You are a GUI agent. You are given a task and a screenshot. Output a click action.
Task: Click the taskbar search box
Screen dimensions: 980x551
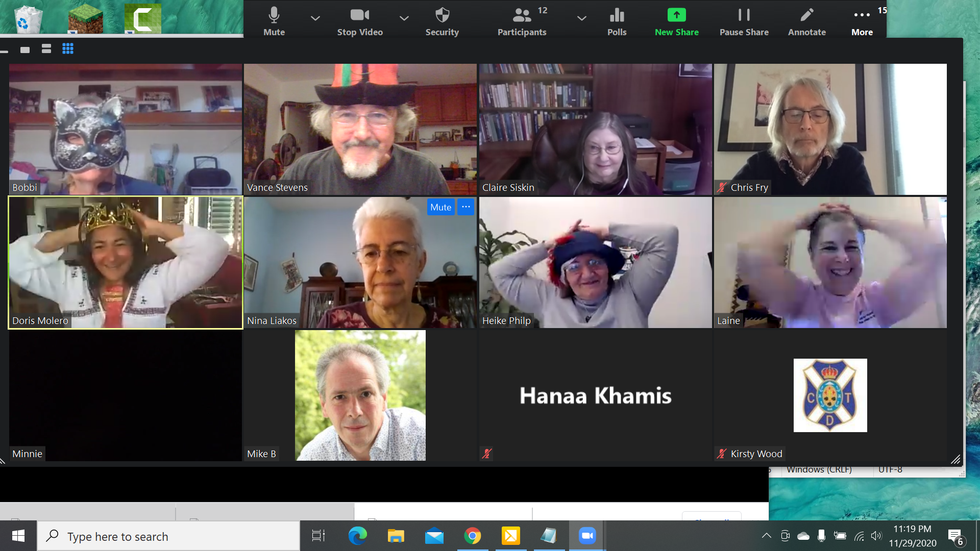click(168, 536)
